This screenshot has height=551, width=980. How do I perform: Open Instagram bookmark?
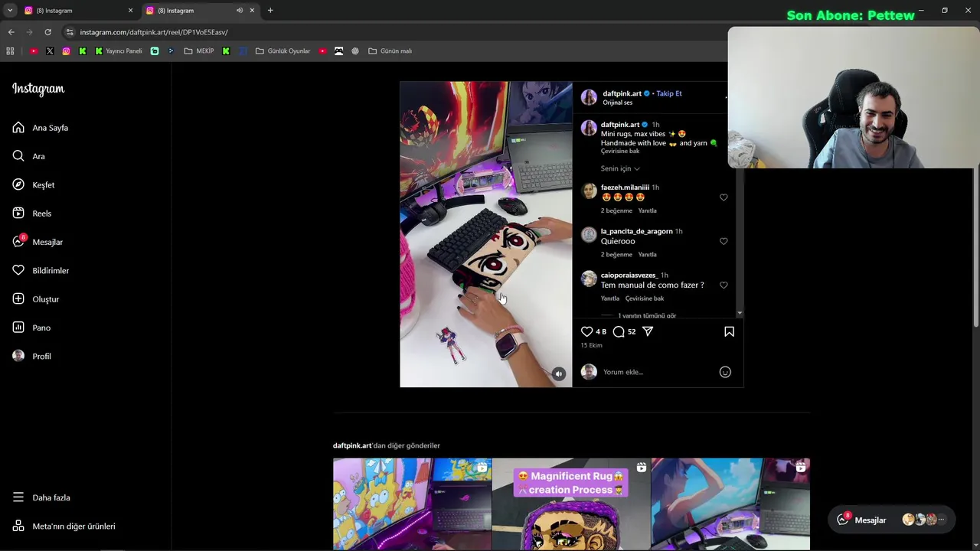(66, 51)
